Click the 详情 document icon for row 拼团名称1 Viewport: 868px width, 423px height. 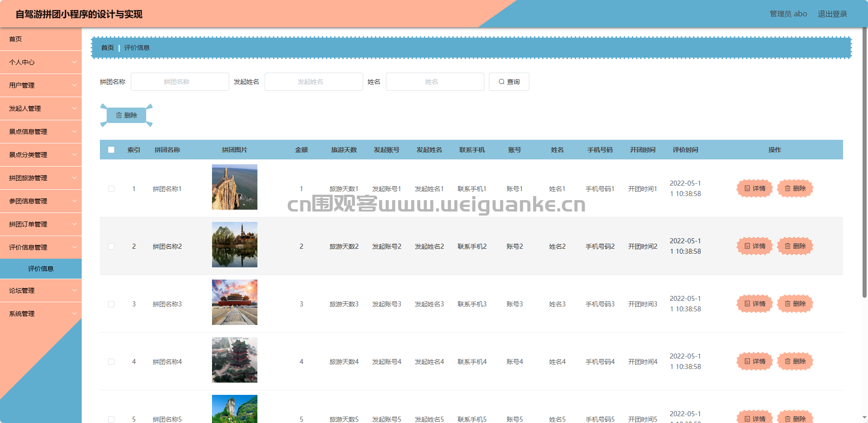coord(747,188)
